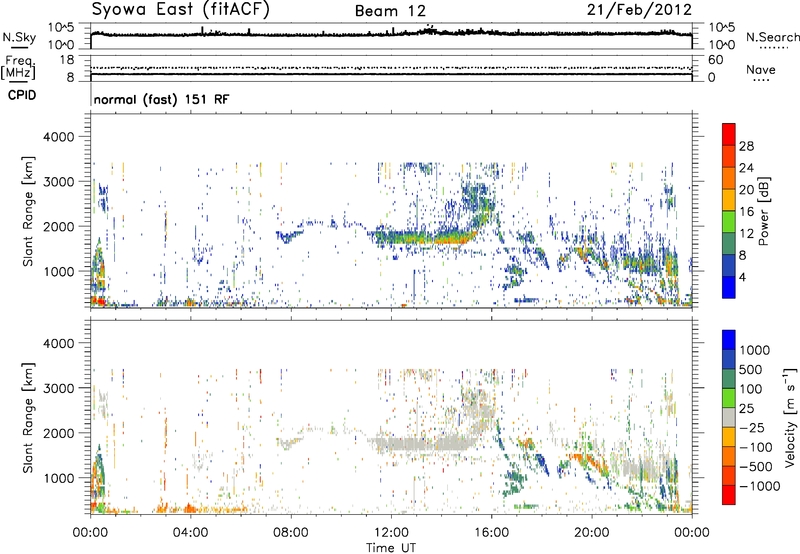Click 'normal (fast) 151 RF' text
Viewport: 800px width, 554px height.
161,99
